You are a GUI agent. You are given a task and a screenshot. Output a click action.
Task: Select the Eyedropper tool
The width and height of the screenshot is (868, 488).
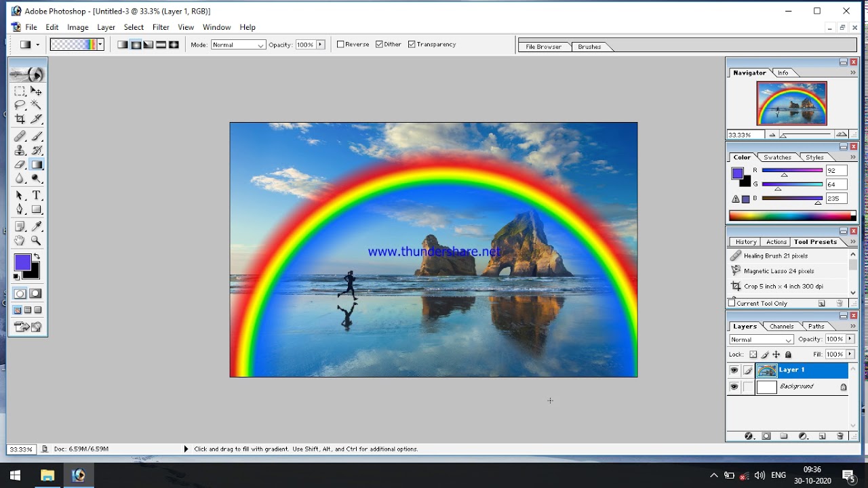point(36,226)
